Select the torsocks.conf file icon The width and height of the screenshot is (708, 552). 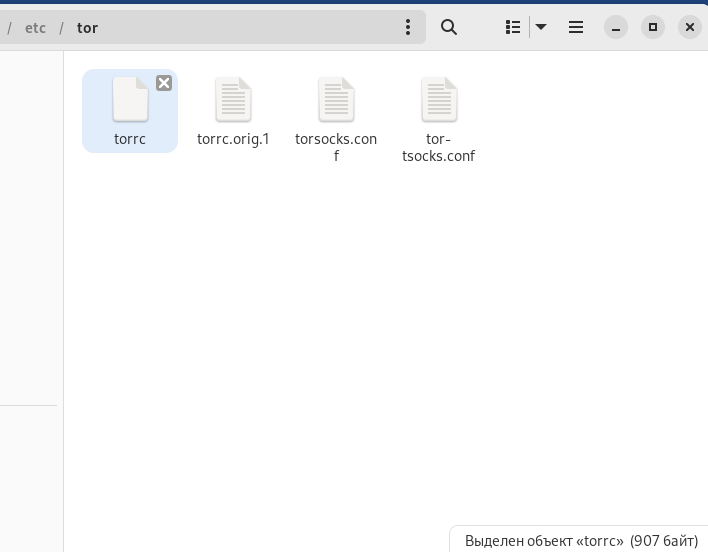point(336,99)
